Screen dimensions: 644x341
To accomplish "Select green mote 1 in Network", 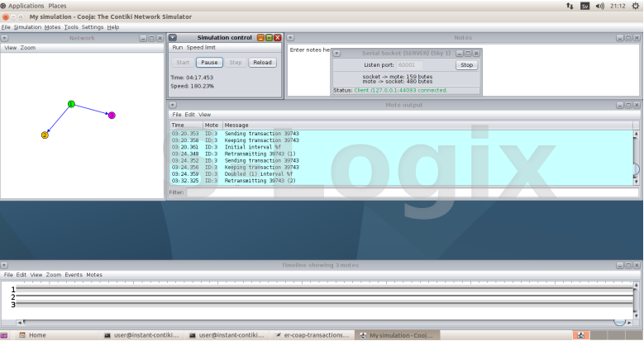I will [71, 104].
